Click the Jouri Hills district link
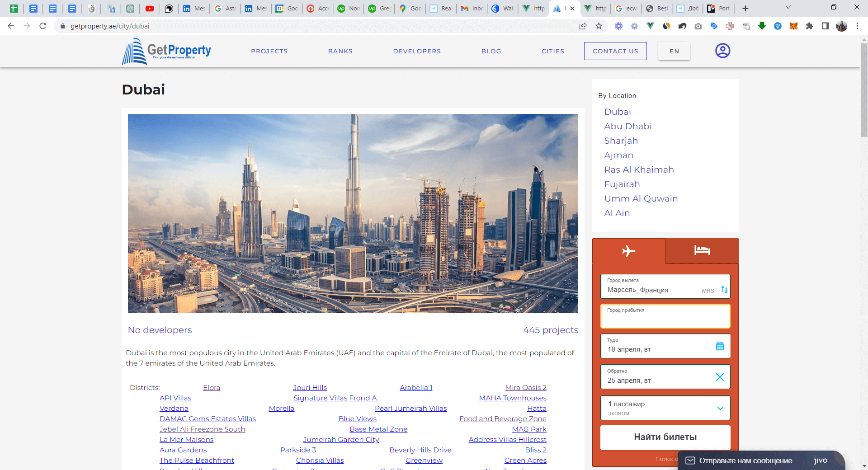 tap(310, 387)
